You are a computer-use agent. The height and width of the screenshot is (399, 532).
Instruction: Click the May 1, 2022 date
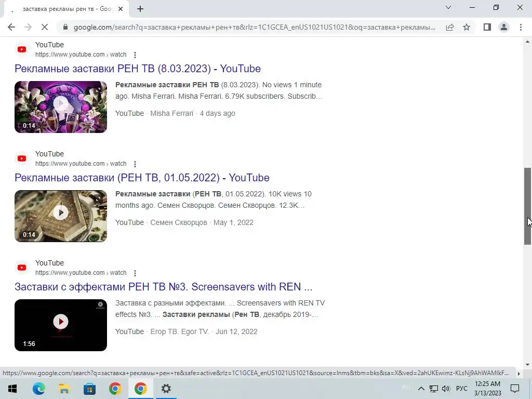point(233,222)
